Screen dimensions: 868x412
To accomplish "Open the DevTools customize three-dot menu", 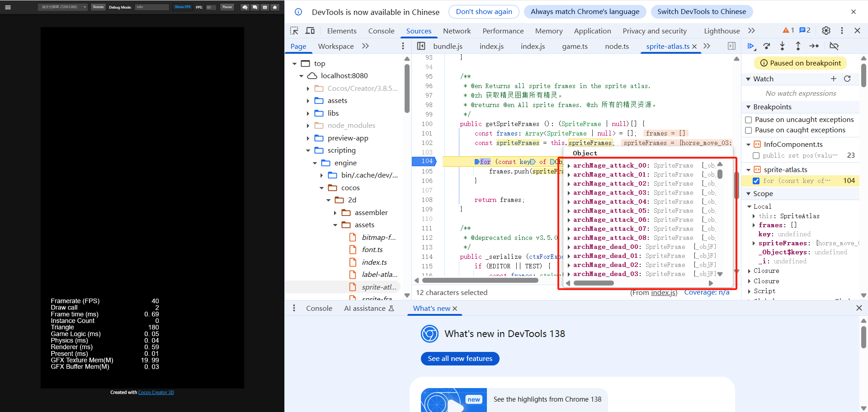I will pyautogui.click(x=842, y=30).
